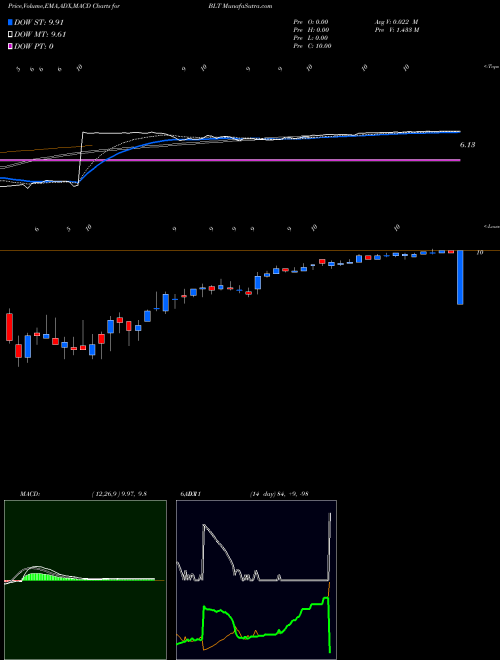Image resolution: width=500 pixels, height=660 pixels.
Task: Click the 'BLT MunafaSutra.com' title text
Action: 240,6
